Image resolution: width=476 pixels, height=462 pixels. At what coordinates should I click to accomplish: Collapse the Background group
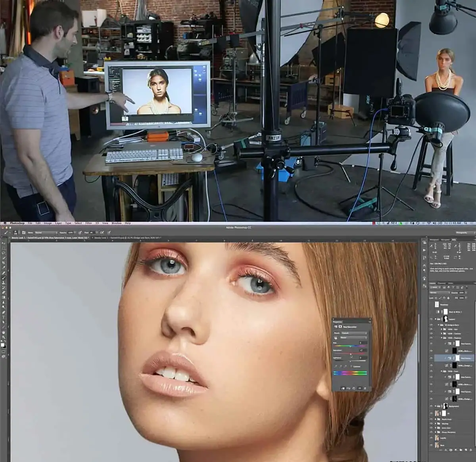coord(436,406)
